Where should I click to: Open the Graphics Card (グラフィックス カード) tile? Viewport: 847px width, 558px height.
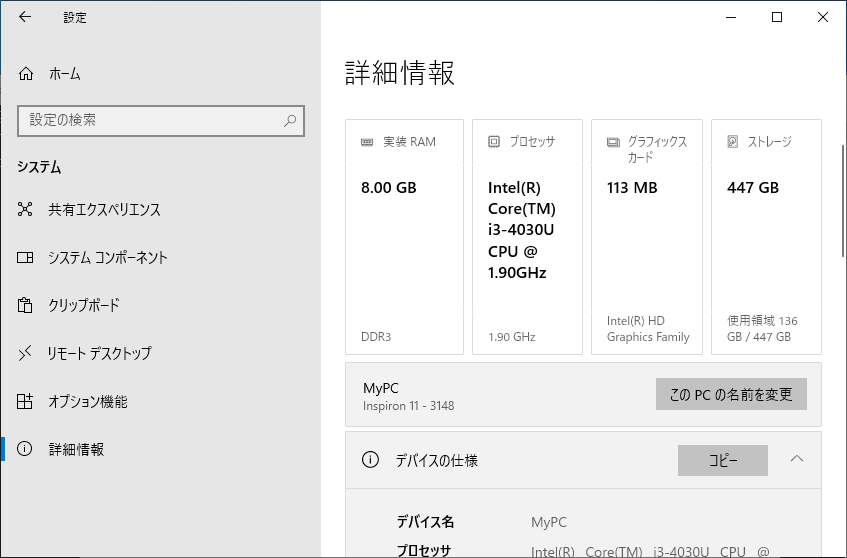coord(646,237)
